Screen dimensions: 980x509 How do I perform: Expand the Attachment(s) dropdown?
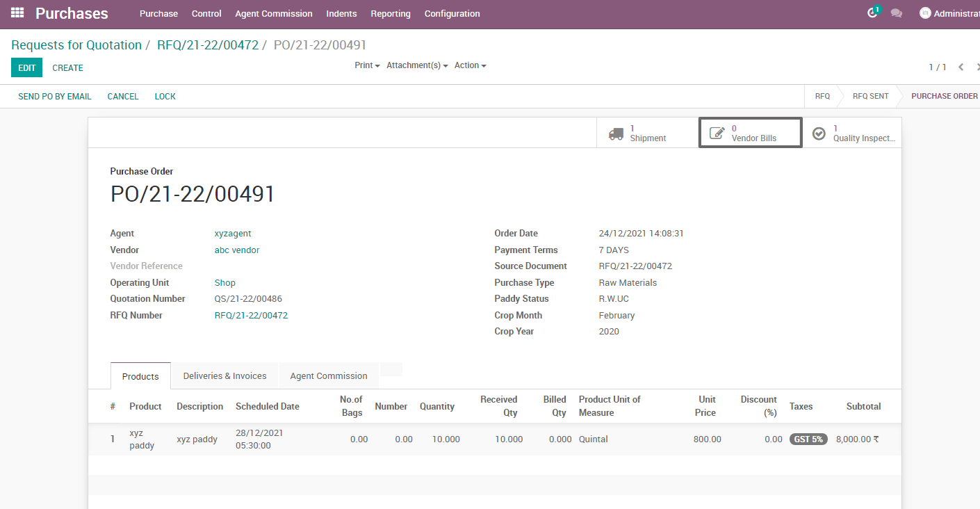(x=416, y=65)
